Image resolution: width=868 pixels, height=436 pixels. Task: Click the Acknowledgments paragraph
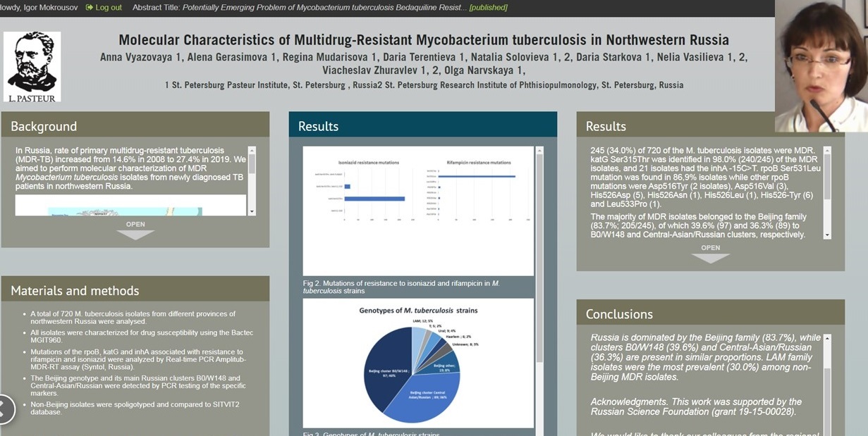[x=697, y=406]
